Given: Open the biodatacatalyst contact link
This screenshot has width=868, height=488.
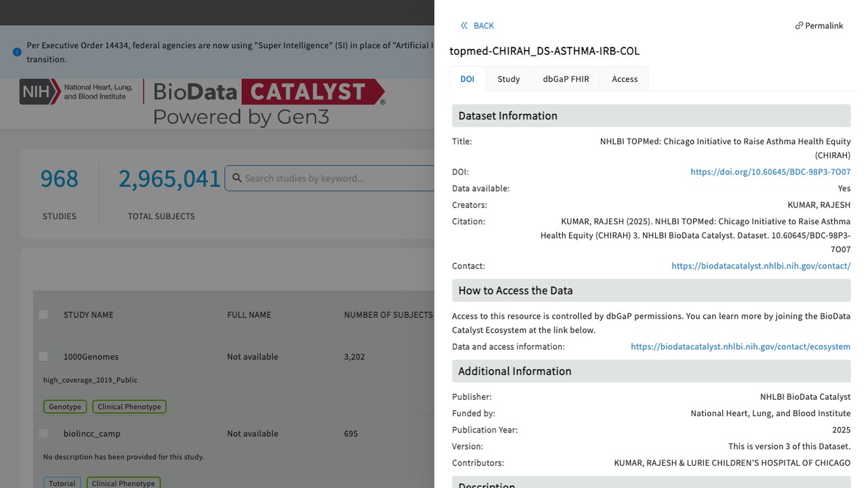Looking at the screenshot, I should point(761,266).
